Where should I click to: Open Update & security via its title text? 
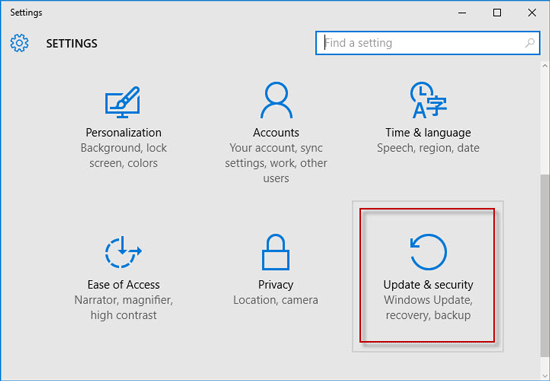coord(428,285)
